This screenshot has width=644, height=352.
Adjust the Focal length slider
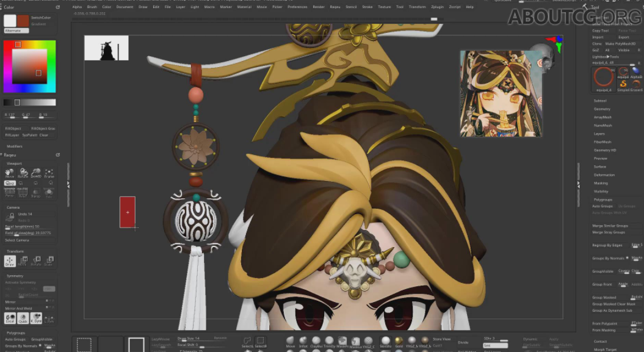pyautogui.click(x=28, y=226)
